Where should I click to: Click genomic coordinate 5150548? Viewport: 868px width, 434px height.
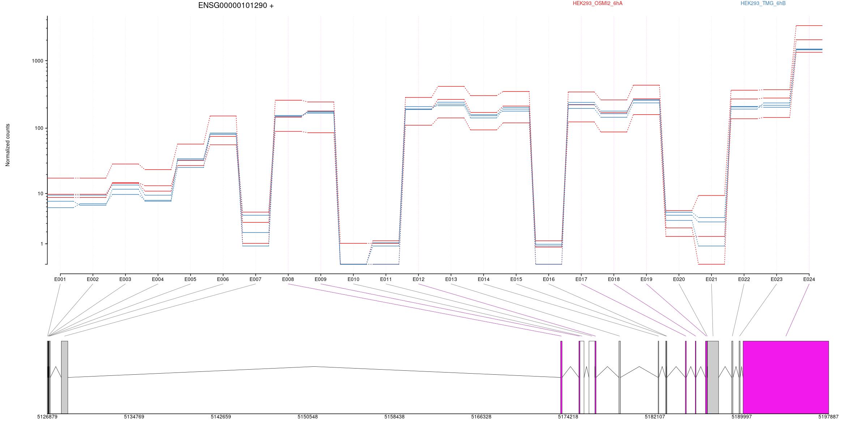pyautogui.click(x=308, y=417)
